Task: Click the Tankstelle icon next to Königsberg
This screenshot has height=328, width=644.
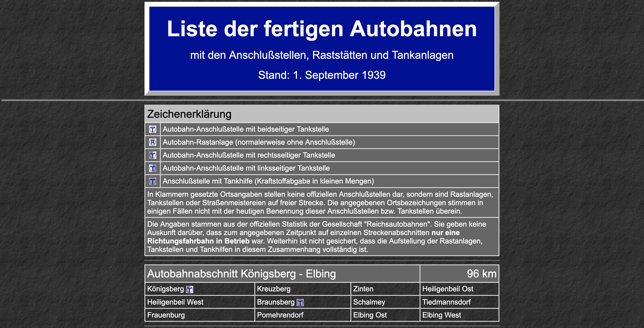Action: (x=190, y=290)
